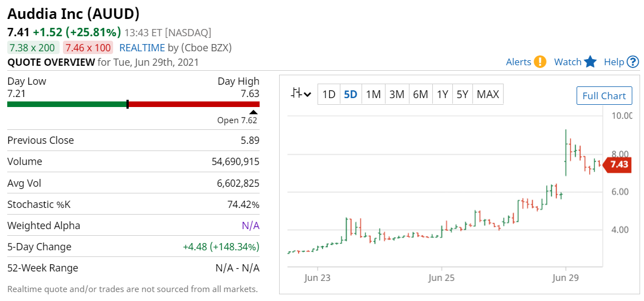The height and width of the screenshot is (301, 644).
Task: Select the 1M chart period
Action: click(x=374, y=95)
